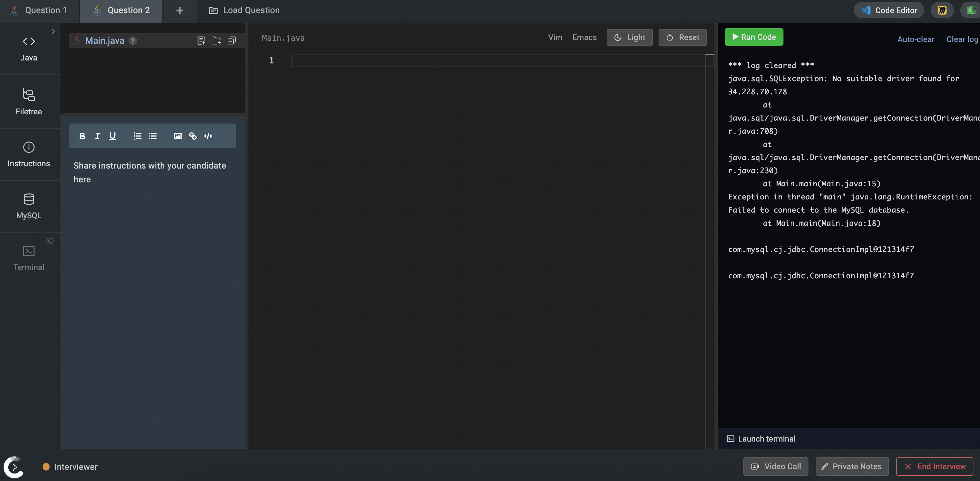980x481 pixels.
Task: Create a numbered list
Action: click(137, 136)
